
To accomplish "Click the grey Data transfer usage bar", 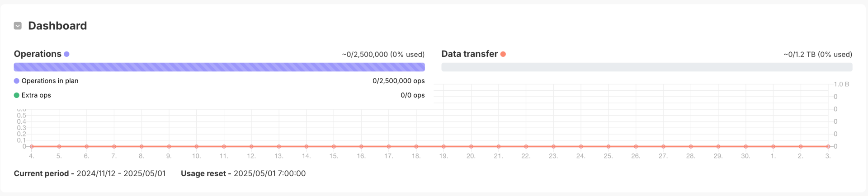I will point(646,67).
